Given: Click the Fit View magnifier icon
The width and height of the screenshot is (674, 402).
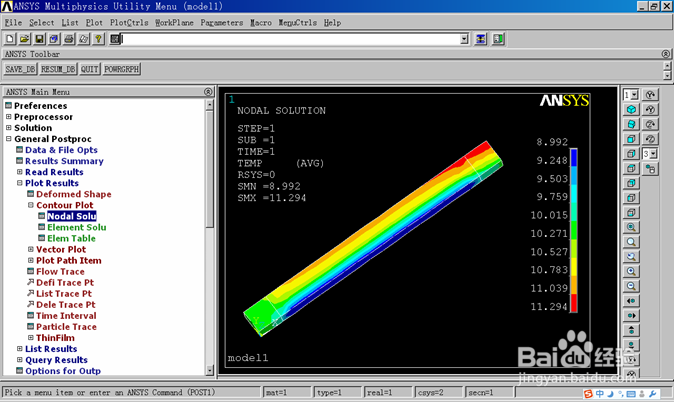Looking at the screenshot, I should point(631,227).
